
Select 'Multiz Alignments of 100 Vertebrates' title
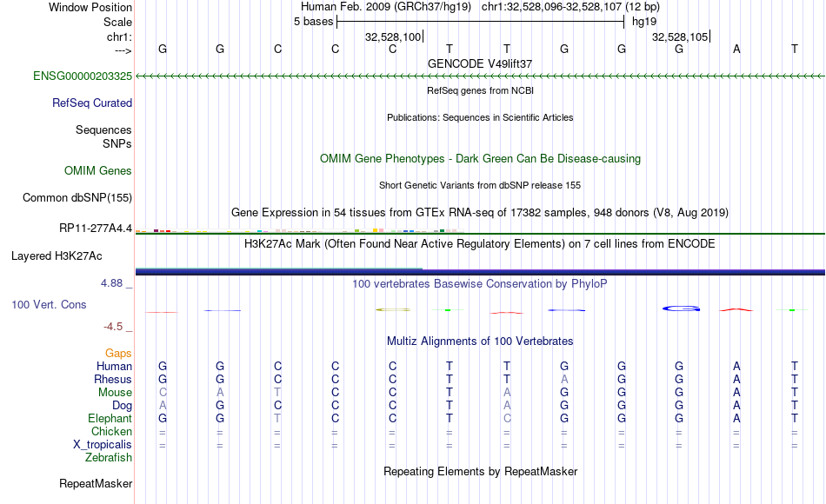[x=480, y=342]
